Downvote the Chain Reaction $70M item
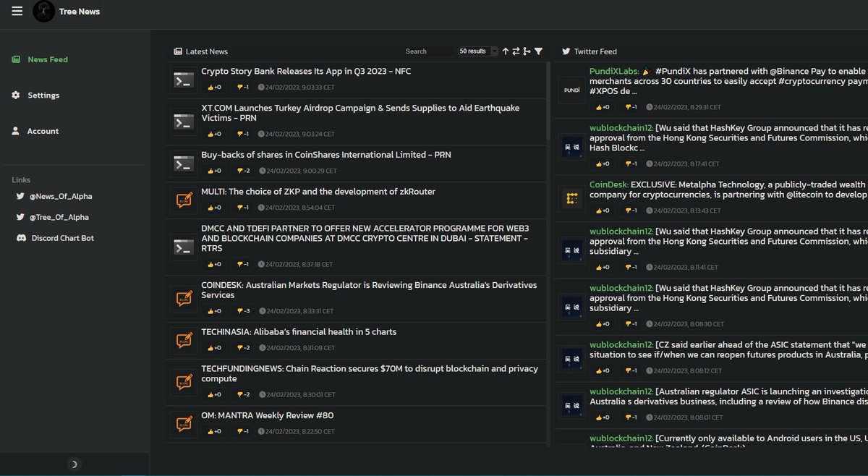Viewport: 868px width, 476px height. point(243,394)
